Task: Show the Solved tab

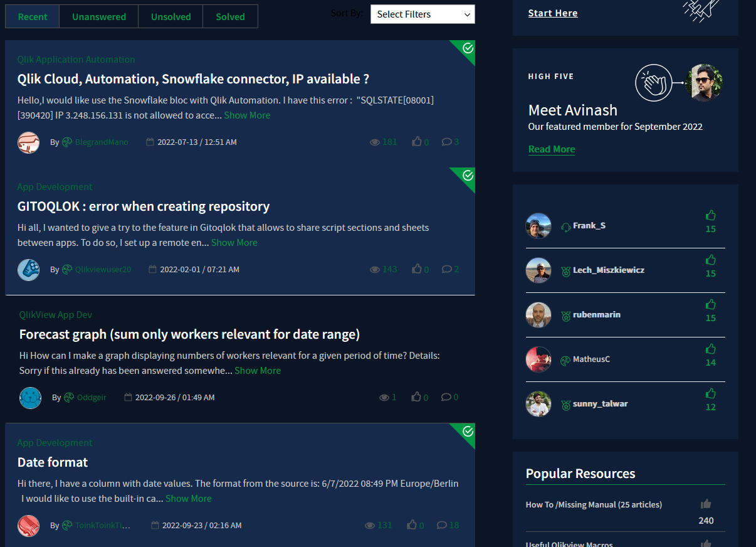Action: (230, 16)
